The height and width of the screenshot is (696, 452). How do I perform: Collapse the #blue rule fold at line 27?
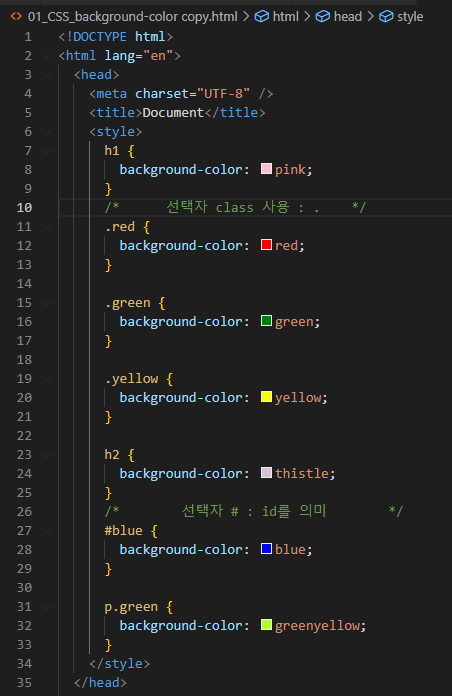click(47, 531)
